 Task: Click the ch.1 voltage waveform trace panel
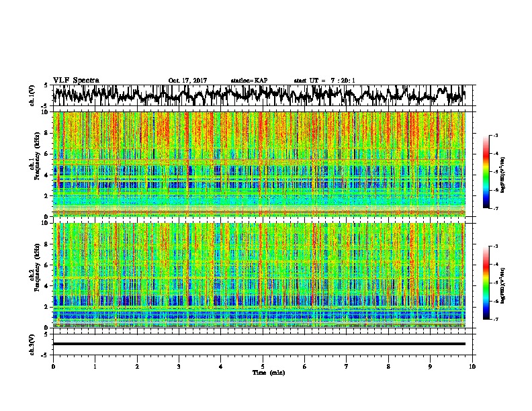pyautogui.click(x=263, y=95)
